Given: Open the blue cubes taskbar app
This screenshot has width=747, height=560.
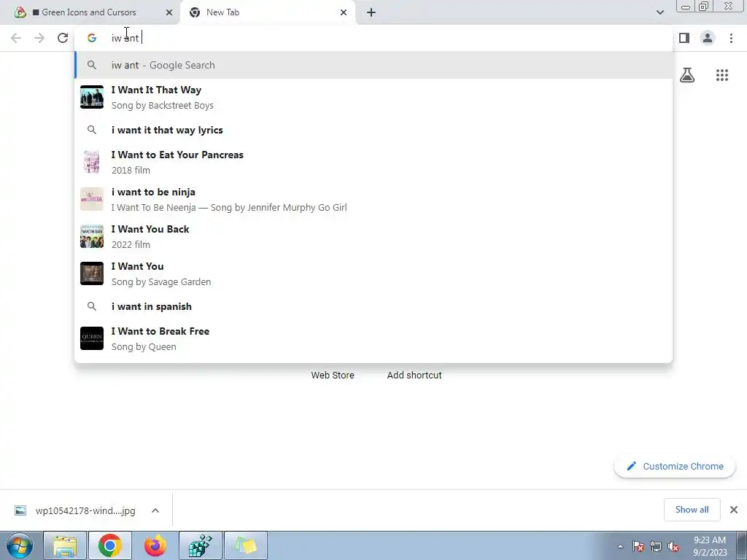Looking at the screenshot, I should [x=201, y=545].
